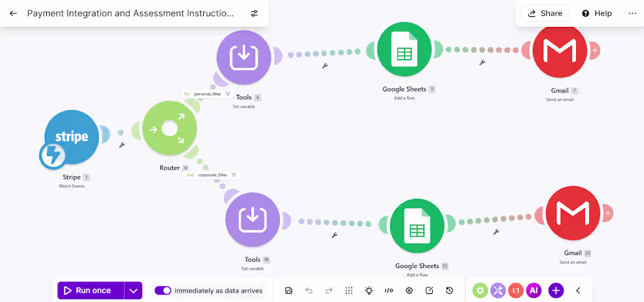Click the Run once button
The height and width of the screenshot is (302, 644).
(91, 290)
